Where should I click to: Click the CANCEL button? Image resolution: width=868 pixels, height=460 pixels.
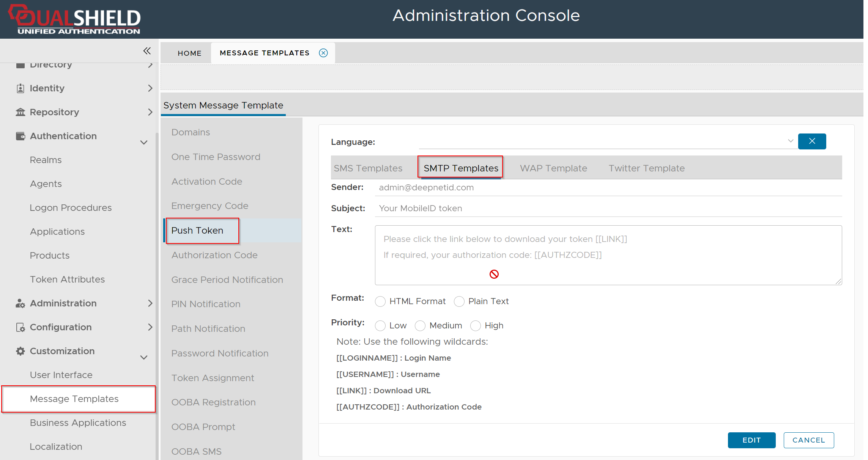pyautogui.click(x=808, y=440)
